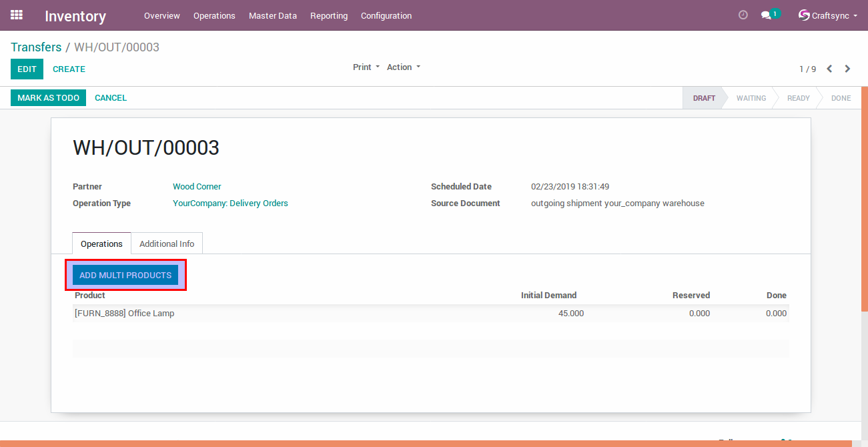
Task: Select the Office Lamp product row
Action: (x=125, y=314)
